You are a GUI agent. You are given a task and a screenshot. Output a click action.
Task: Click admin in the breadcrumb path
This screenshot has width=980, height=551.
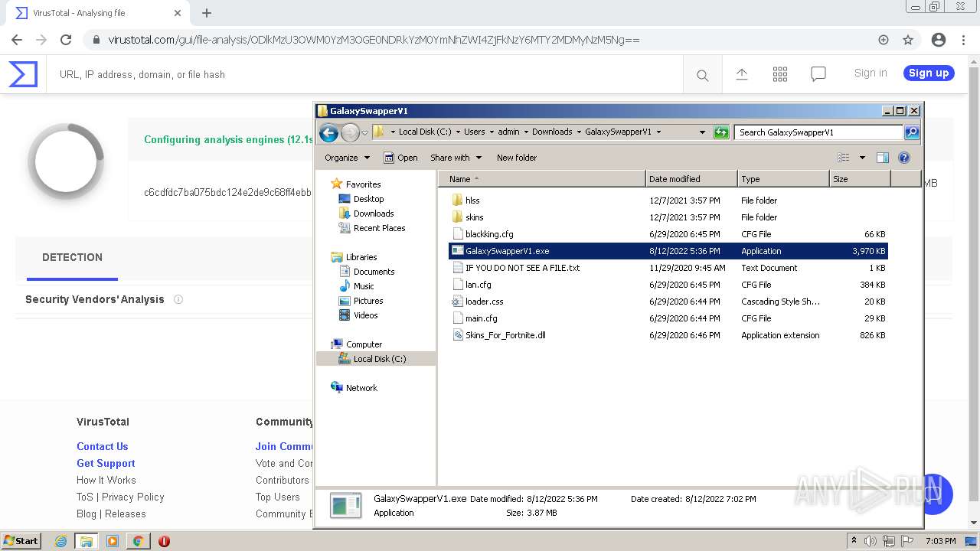pos(508,132)
